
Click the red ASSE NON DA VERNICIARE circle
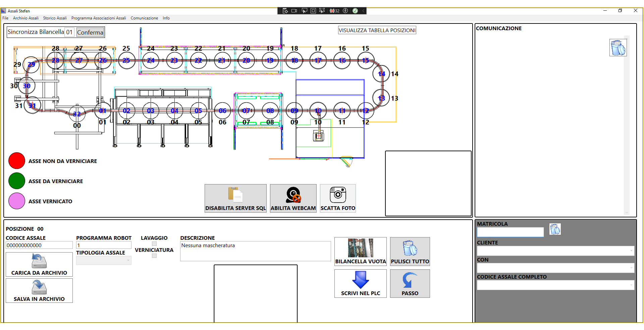point(17,161)
